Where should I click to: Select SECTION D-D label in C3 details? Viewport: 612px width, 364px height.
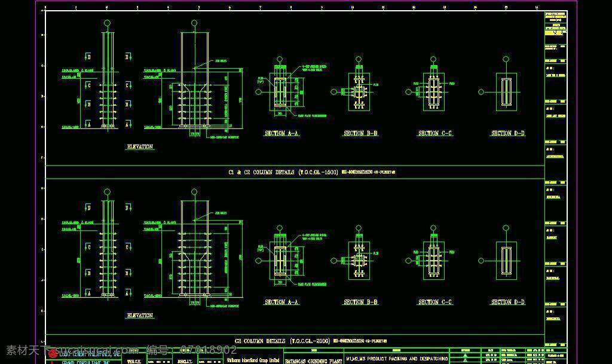pos(508,302)
